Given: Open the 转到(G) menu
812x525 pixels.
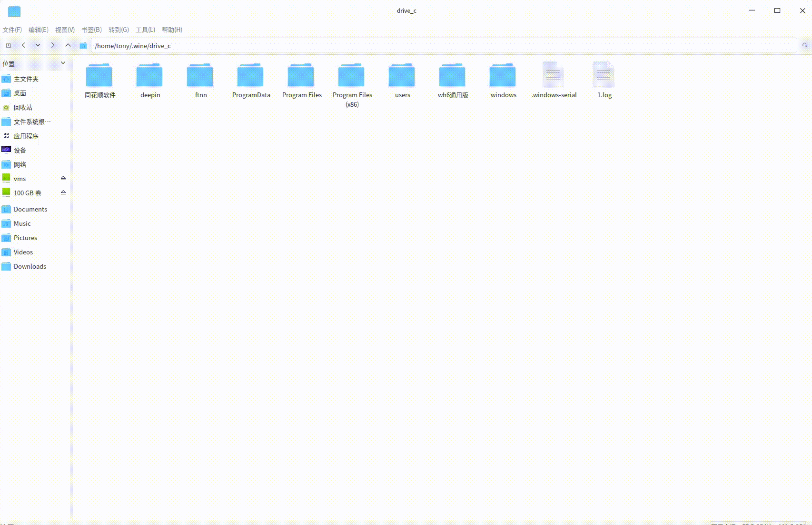Looking at the screenshot, I should pos(119,30).
